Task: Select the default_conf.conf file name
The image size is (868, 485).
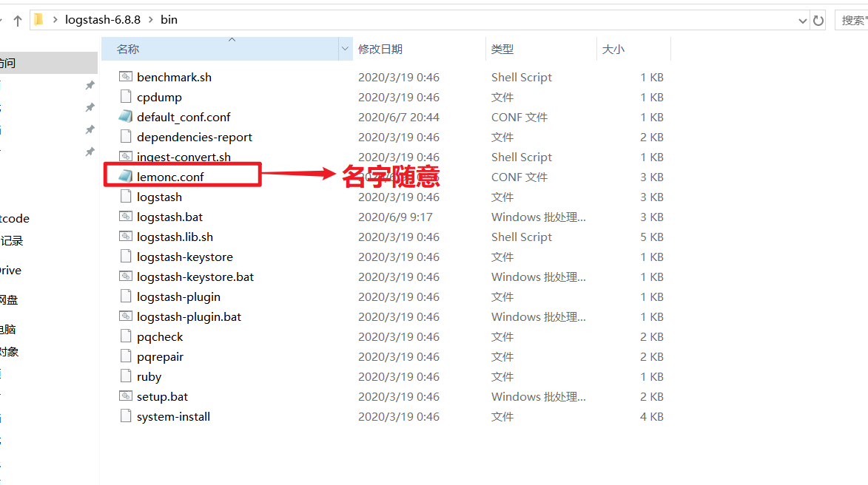Action: click(x=184, y=118)
